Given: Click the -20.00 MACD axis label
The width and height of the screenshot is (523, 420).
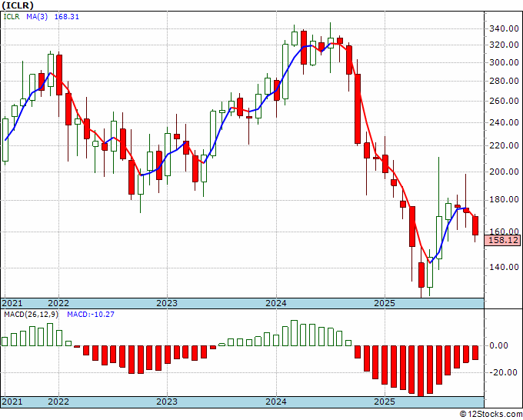Looking at the screenshot, I should (x=504, y=372).
